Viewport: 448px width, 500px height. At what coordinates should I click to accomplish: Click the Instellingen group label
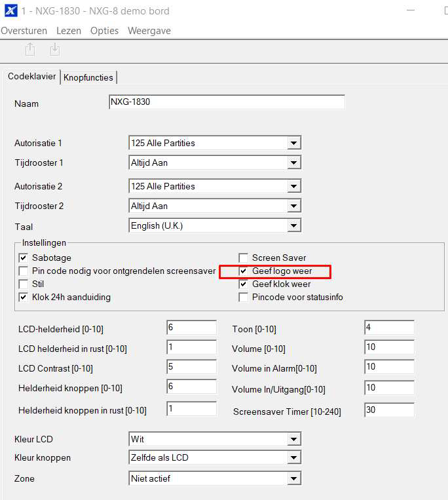click(x=44, y=243)
